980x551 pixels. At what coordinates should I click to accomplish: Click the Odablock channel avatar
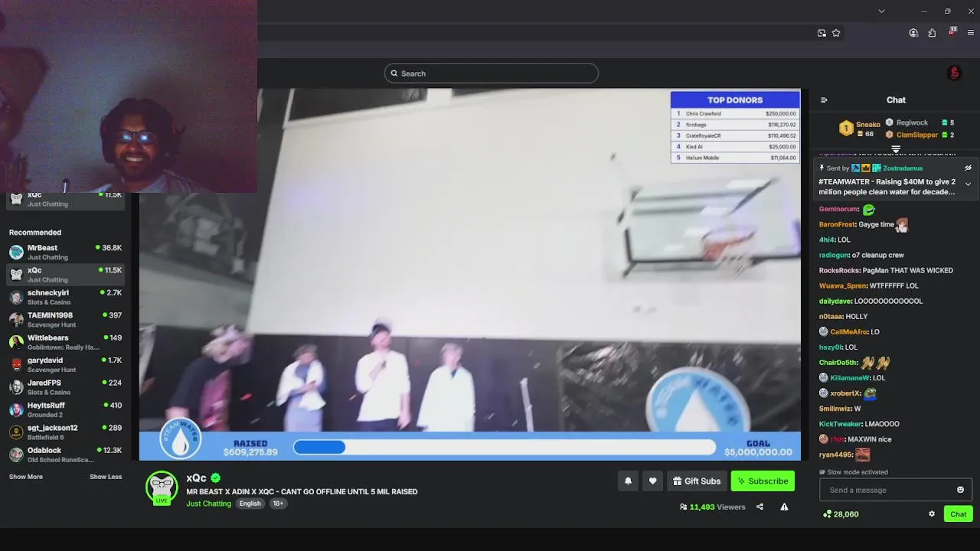coord(16,455)
